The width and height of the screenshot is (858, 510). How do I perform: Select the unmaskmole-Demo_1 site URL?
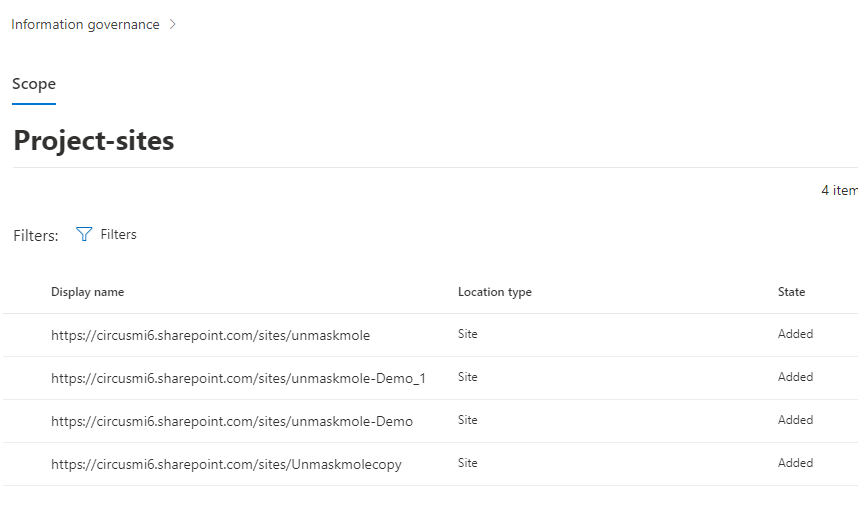[x=238, y=378]
